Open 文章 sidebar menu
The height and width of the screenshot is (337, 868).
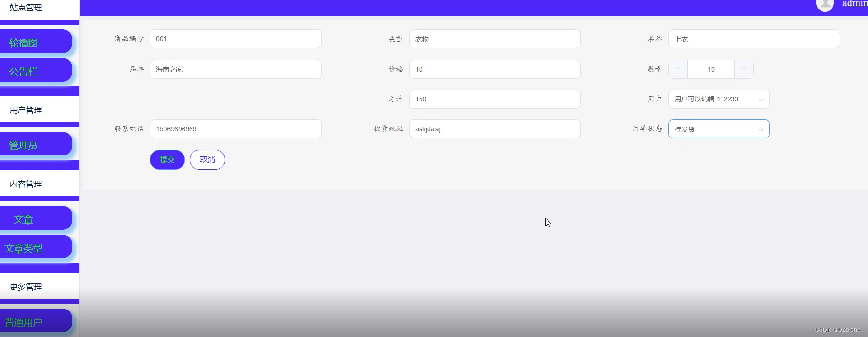[36, 218]
